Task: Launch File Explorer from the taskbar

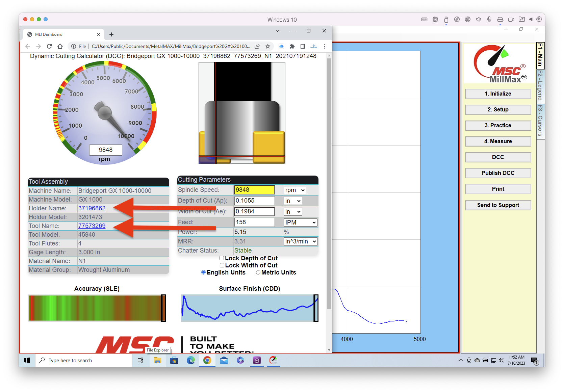Action: click(x=157, y=360)
